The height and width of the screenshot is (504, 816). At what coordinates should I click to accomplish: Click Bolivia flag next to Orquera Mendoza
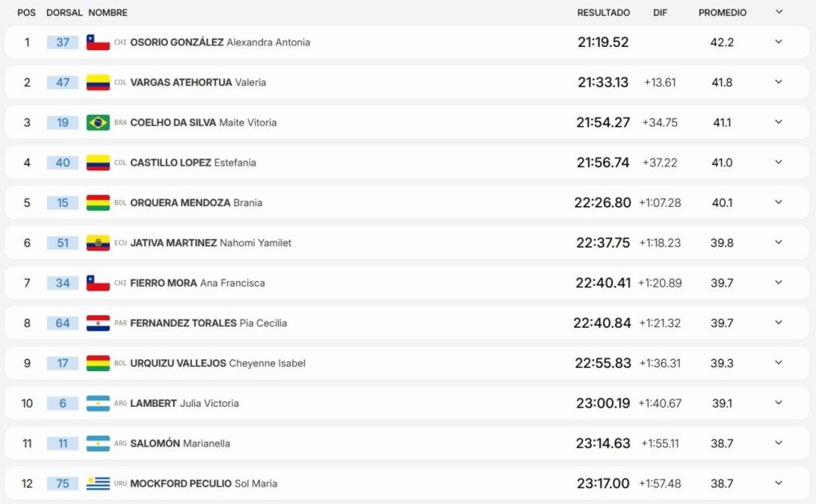[98, 202]
